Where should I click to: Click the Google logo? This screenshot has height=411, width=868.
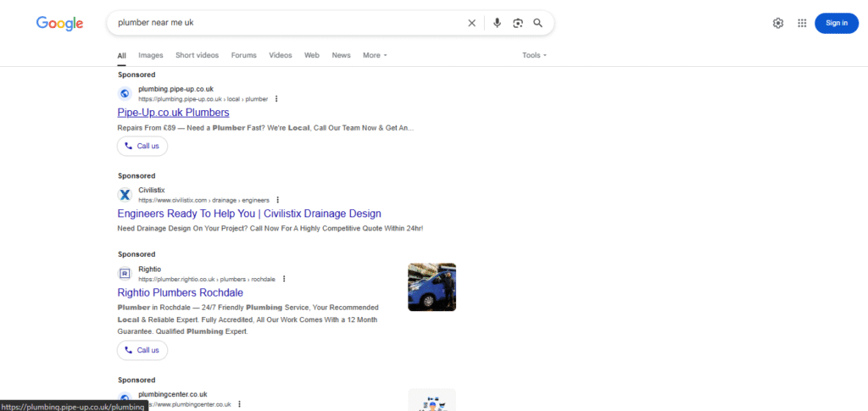click(60, 23)
